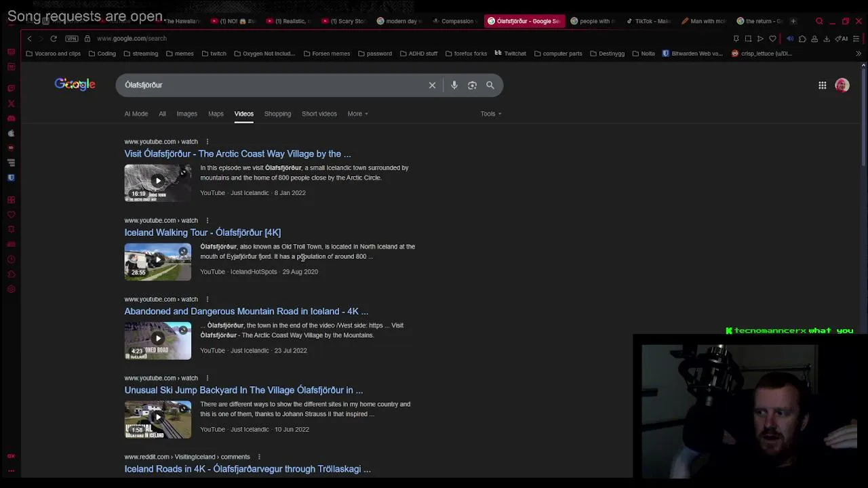
Task: Switch to the All results tab
Action: point(162,114)
